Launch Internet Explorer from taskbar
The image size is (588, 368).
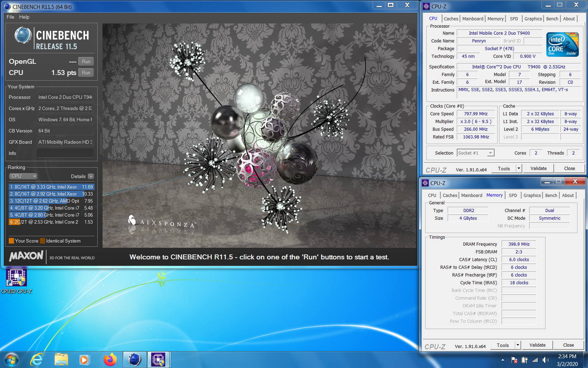pyautogui.click(x=36, y=360)
